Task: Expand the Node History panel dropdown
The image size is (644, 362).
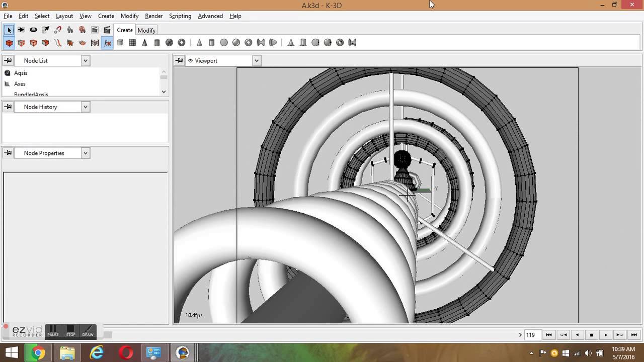Action: [86, 107]
